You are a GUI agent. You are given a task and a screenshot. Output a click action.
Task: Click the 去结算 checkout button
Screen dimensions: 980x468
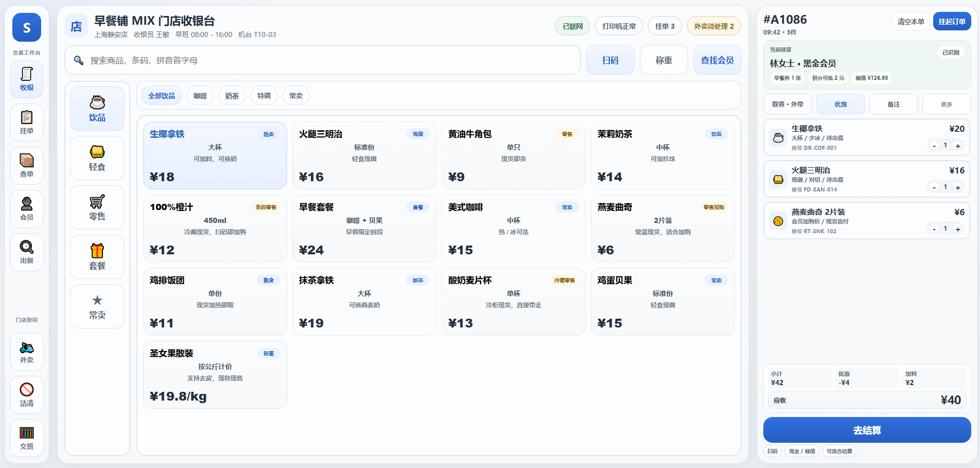pos(867,430)
